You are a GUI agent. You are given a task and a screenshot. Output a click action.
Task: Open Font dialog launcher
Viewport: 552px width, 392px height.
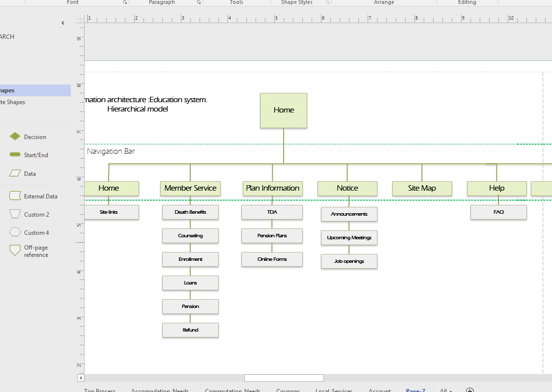(x=125, y=2)
